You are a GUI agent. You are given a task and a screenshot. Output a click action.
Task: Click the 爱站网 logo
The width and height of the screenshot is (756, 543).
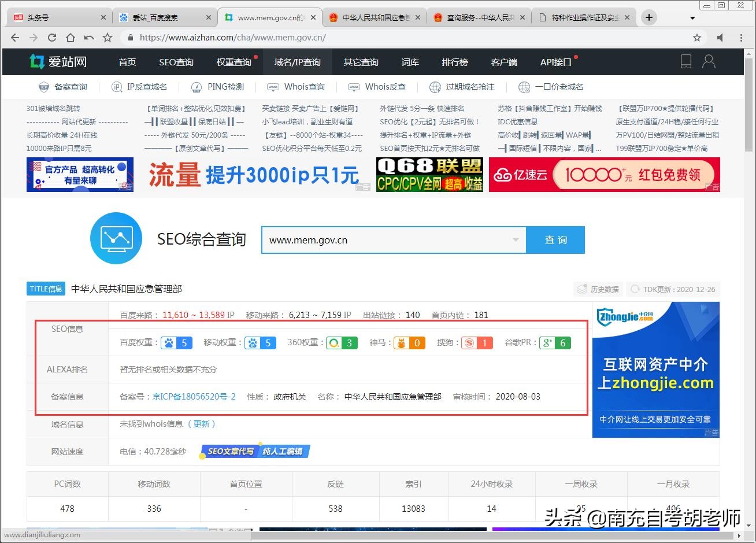(58, 61)
